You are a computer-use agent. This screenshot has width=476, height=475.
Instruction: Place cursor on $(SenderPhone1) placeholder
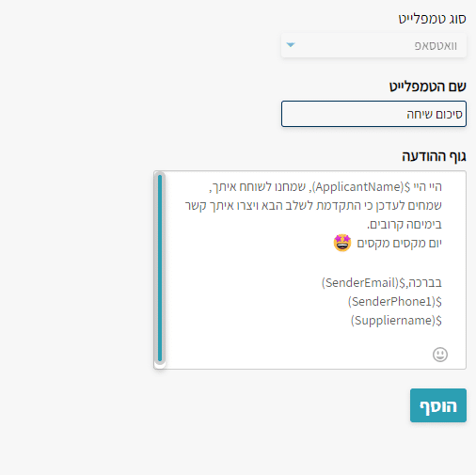tap(395, 302)
